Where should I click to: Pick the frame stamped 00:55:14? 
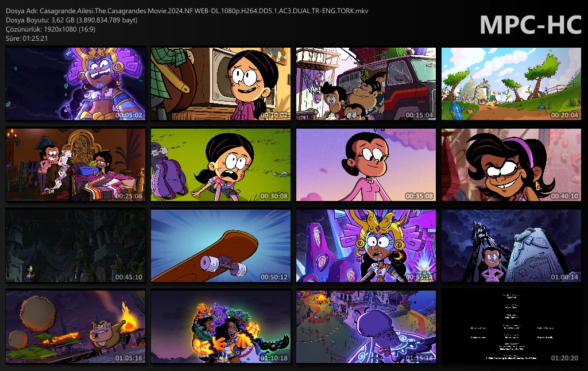(x=366, y=246)
